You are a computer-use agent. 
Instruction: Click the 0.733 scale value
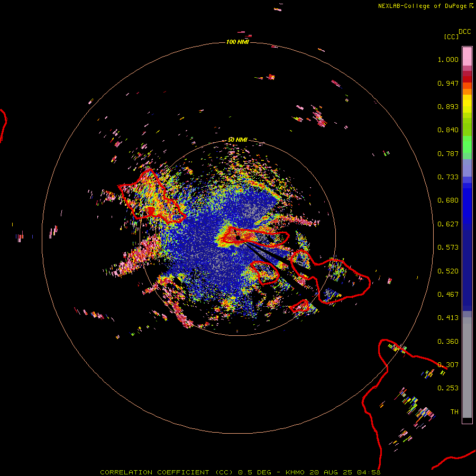click(448, 177)
